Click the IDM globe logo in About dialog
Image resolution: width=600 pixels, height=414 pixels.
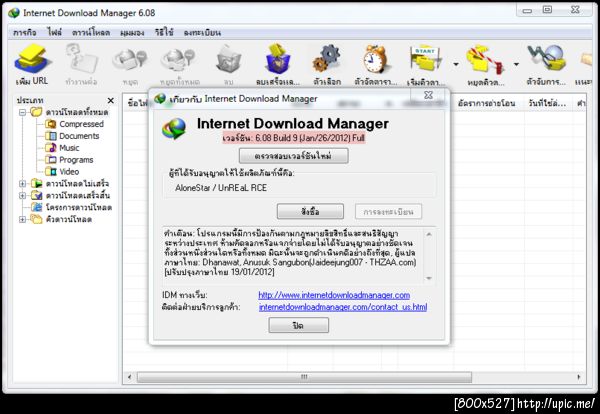click(x=174, y=128)
